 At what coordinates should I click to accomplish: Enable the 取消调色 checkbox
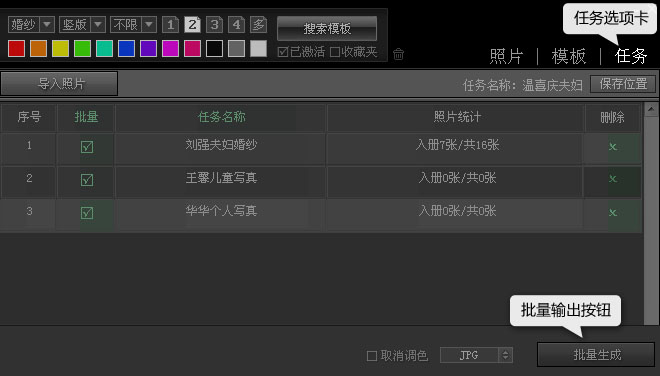pyautogui.click(x=372, y=356)
